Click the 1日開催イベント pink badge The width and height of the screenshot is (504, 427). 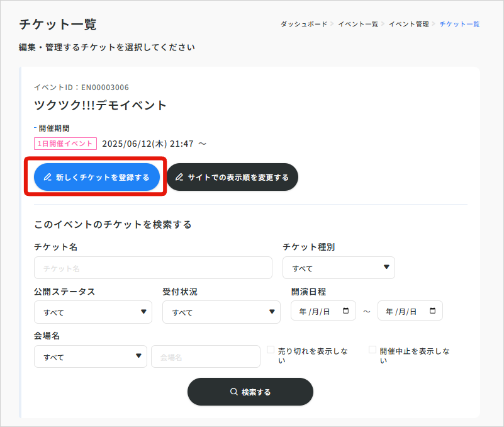pyautogui.click(x=65, y=144)
